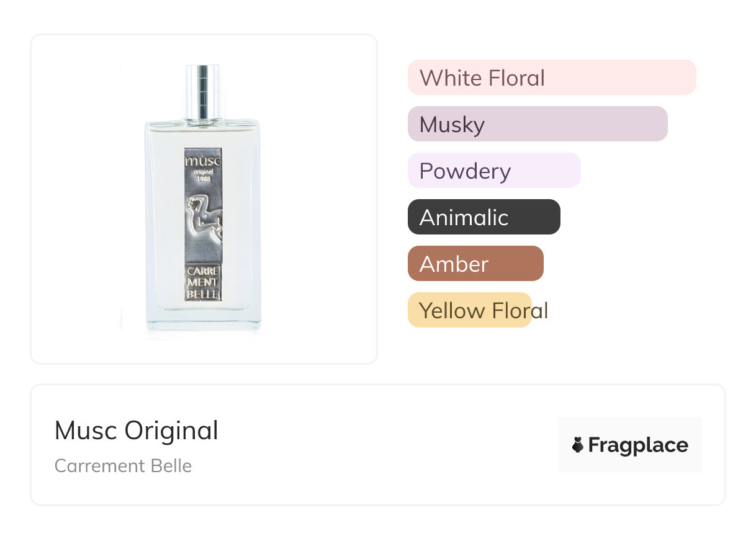Image resolution: width=756 pixels, height=536 pixels.
Task: Select the brown Amber accord bar
Action: pos(475,264)
